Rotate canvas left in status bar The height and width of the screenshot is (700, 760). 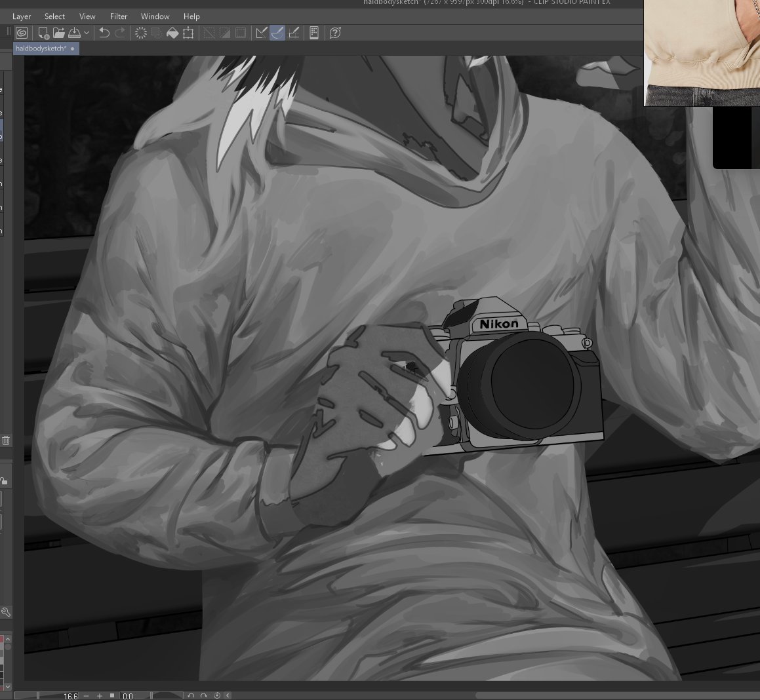pyautogui.click(x=191, y=695)
